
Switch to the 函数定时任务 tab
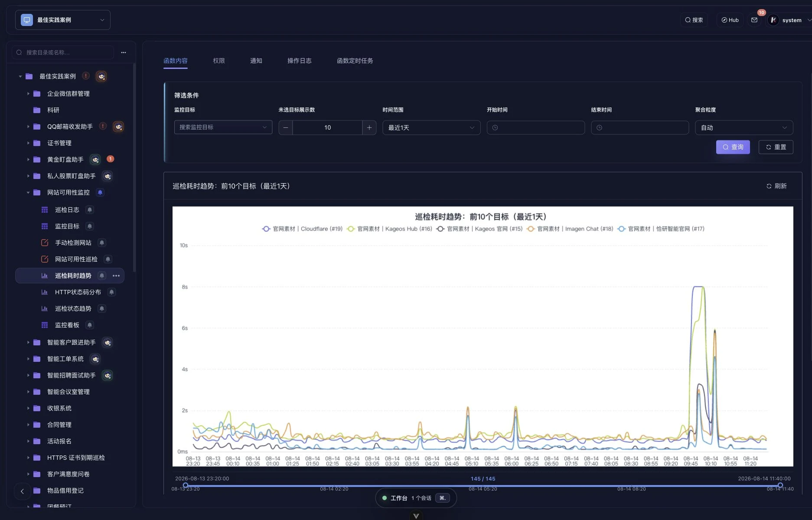[x=355, y=61]
